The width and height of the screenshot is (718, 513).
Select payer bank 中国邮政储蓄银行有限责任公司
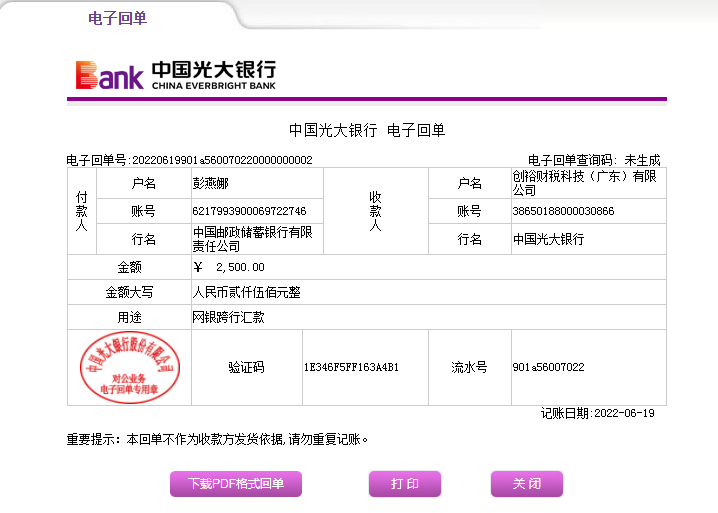[x=252, y=239]
